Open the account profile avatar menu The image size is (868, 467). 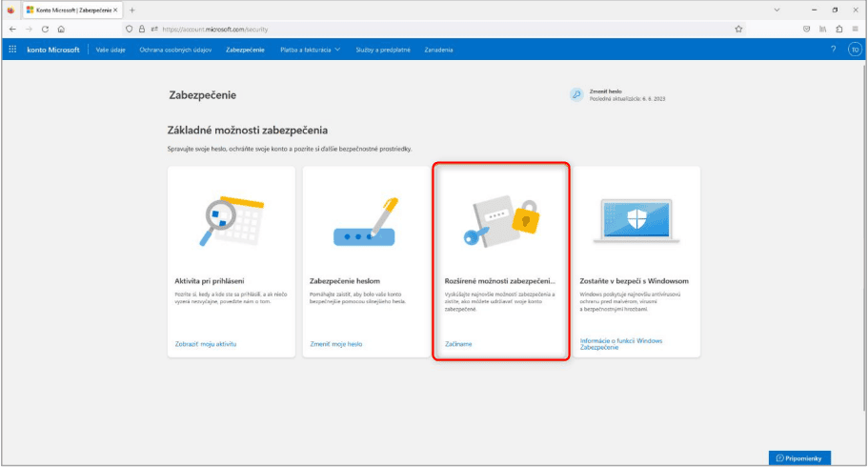click(x=854, y=49)
